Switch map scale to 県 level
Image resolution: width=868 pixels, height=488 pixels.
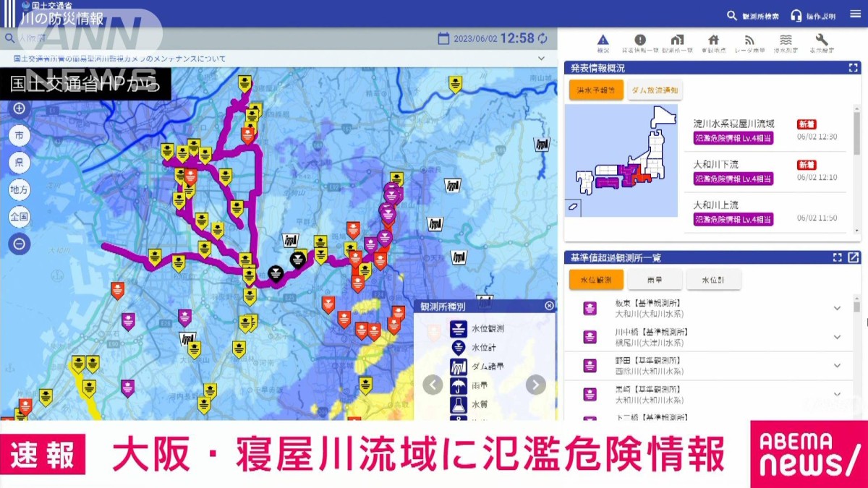click(20, 163)
